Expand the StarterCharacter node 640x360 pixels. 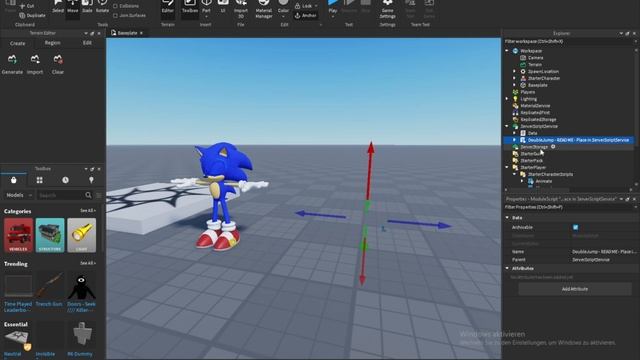pyautogui.click(x=514, y=78)
